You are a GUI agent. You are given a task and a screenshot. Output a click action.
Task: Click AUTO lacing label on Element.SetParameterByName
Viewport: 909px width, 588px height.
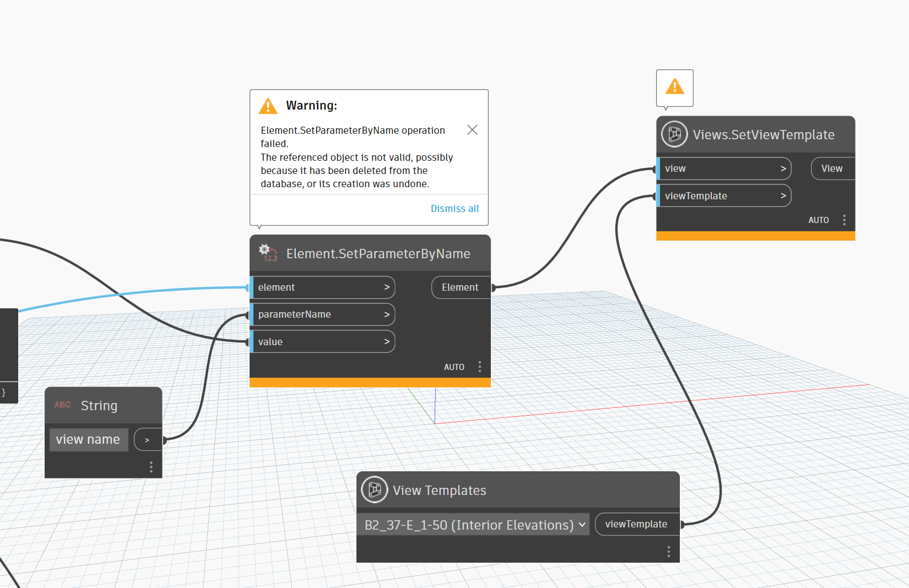(454, 367)
